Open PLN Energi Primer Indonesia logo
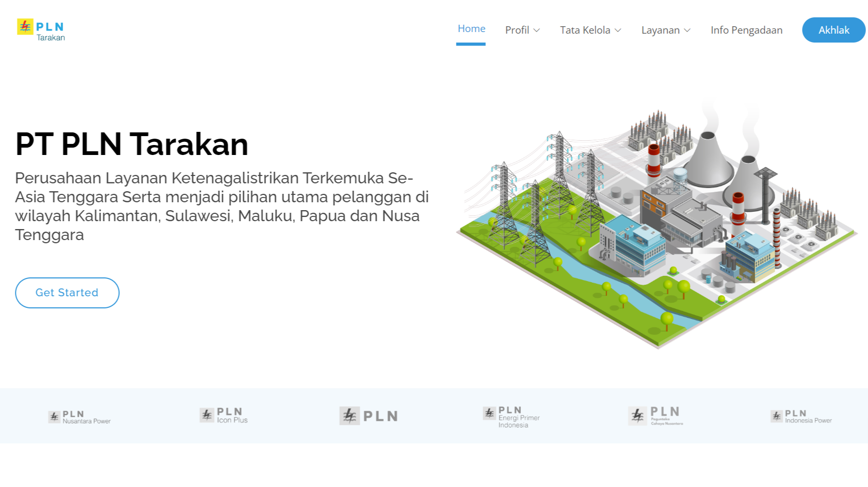This screenshot has height=487, width=868. coord(511,417)
